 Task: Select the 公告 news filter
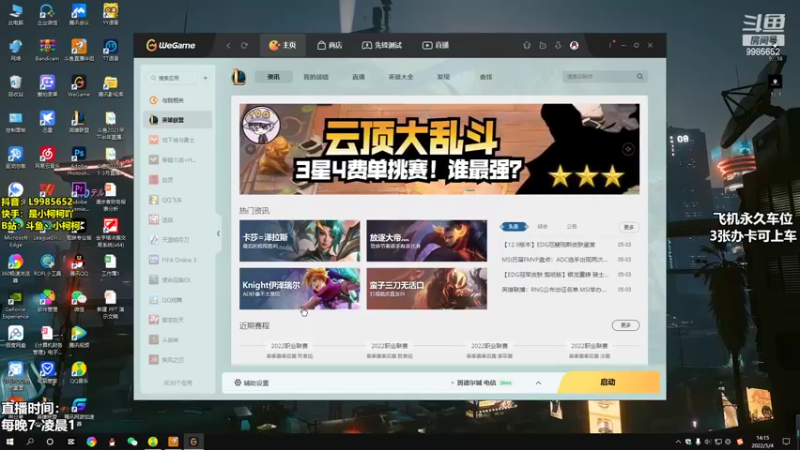[571, 227]
